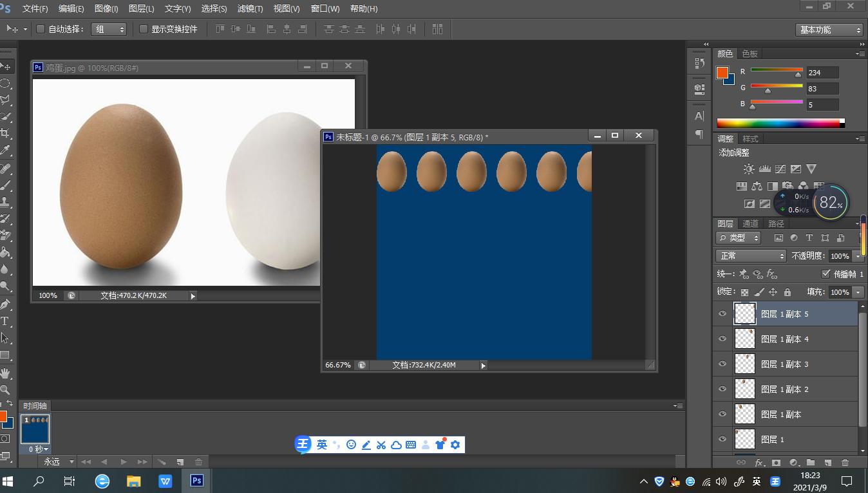Click the lock all padlock icon
The image size is (868, 493).
tap(787, 292)
